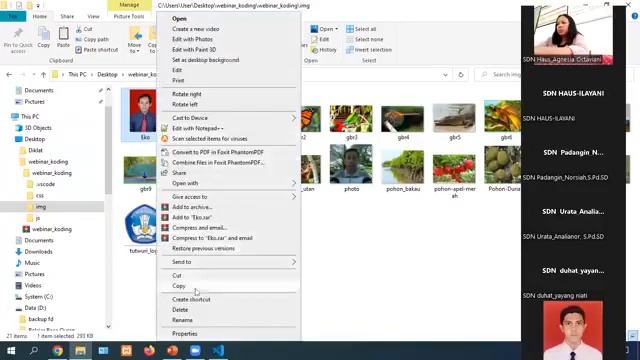This screenshot has width=640, height=360.
Task: Click the Copy ribbon icon
Action: [x=44, y=38]
